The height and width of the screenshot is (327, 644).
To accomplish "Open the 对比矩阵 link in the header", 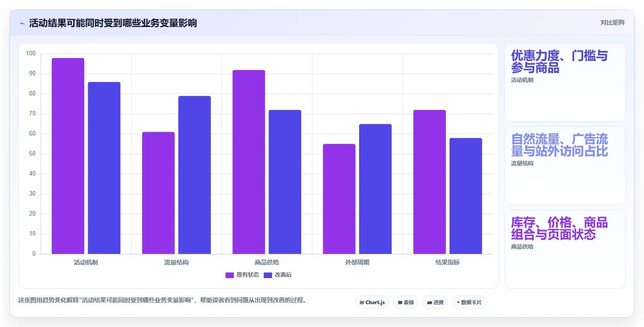I will click(x=612, y=22).
